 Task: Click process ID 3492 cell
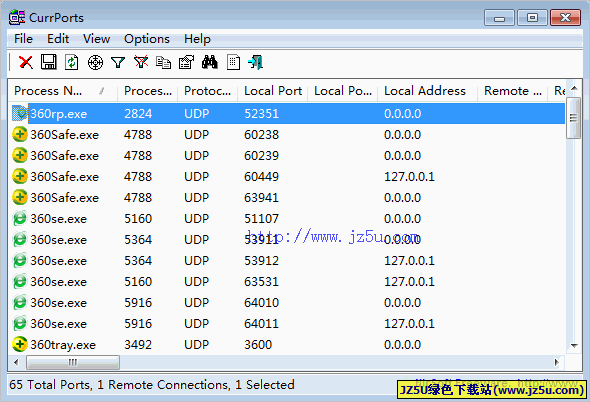138,345
